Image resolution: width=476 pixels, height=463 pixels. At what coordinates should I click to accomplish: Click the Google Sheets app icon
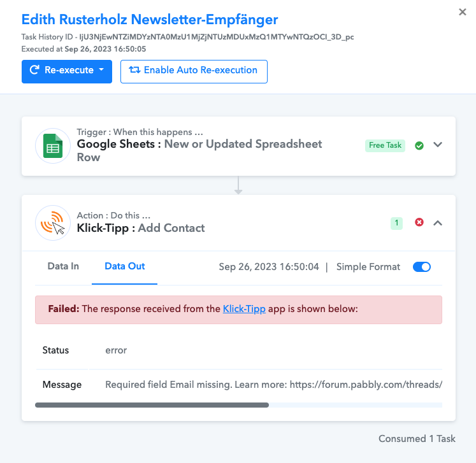[53, 146]
